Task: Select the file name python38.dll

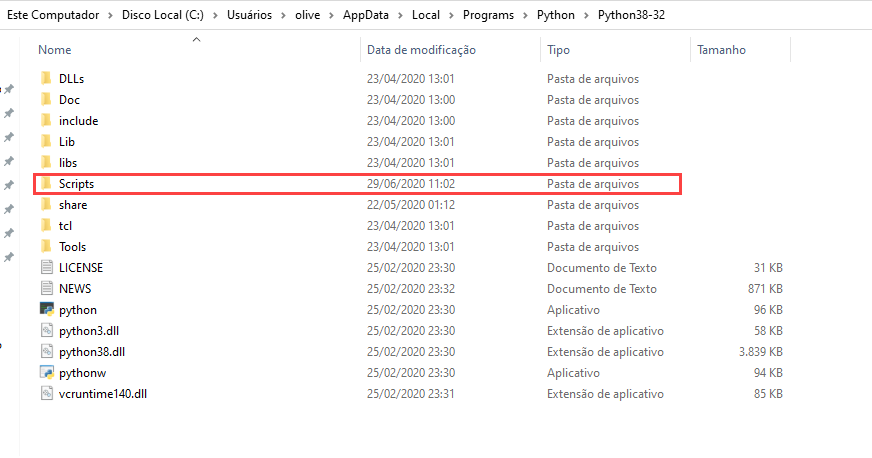Action: click(92, 352)
